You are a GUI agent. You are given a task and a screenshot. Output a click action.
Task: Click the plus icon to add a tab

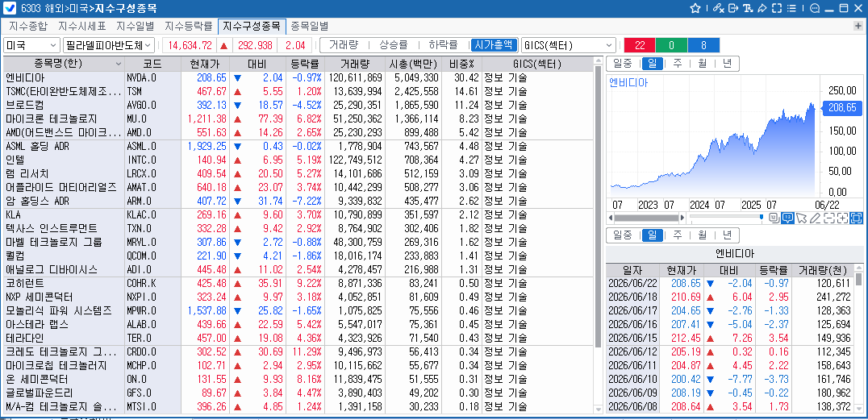(858, 26)
